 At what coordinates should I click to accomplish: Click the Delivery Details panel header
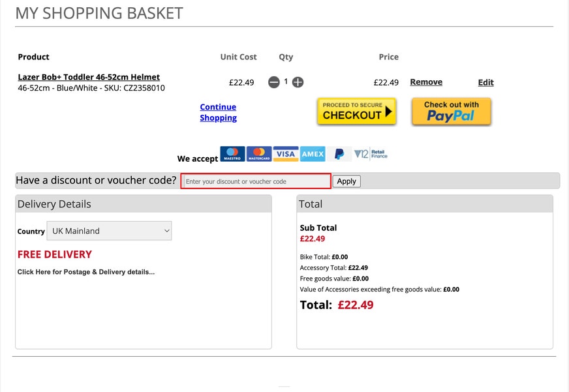click(144, 204)
